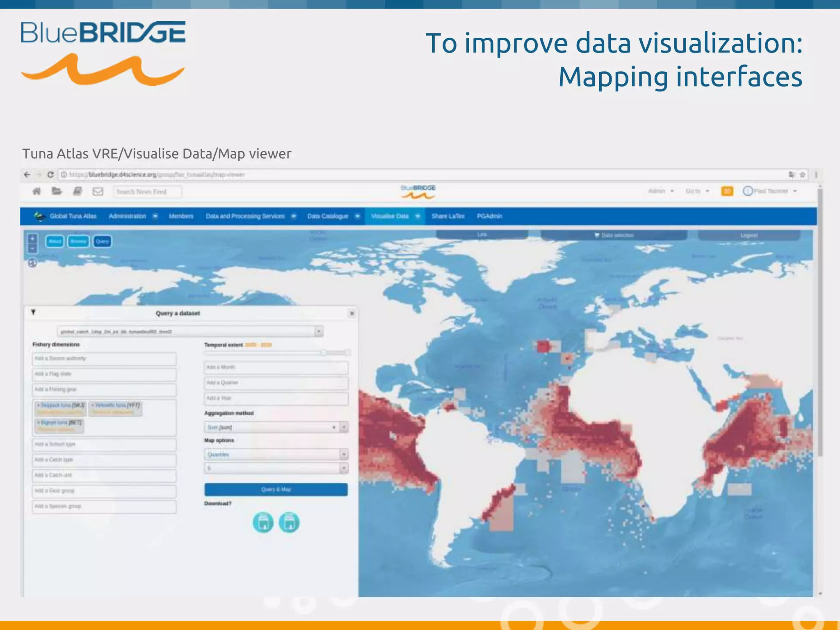Click the Query map button
Screen dimensions: 840x630
pyautogui.click(x=102, y=241)
